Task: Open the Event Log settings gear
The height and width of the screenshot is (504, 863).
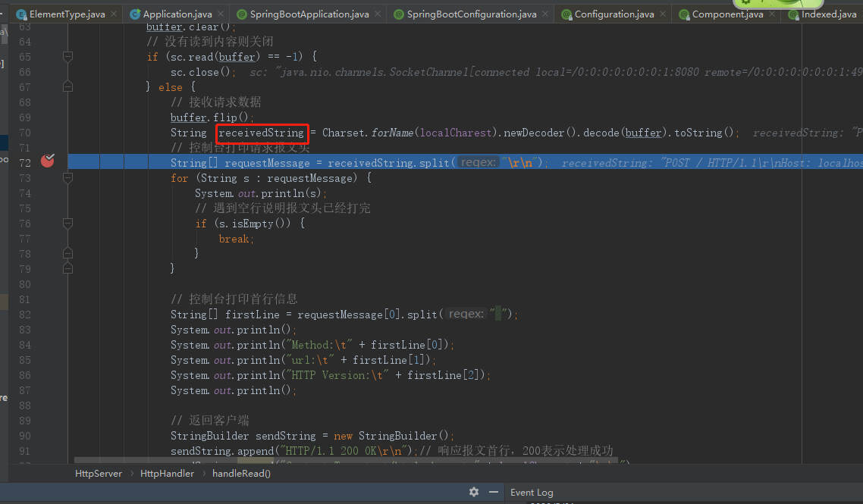Action: [x=473, y=492]
